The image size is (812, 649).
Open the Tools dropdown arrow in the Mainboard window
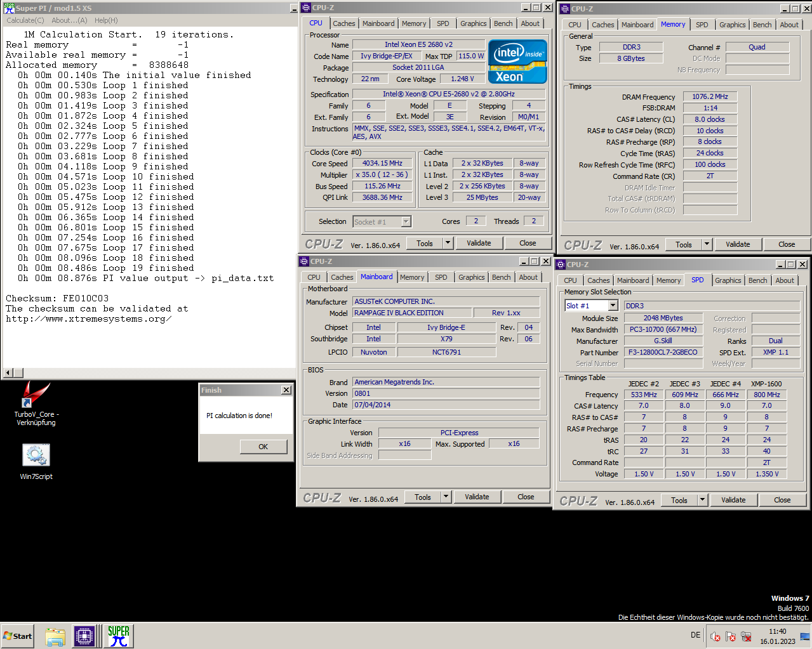click(x=446, y=497)
